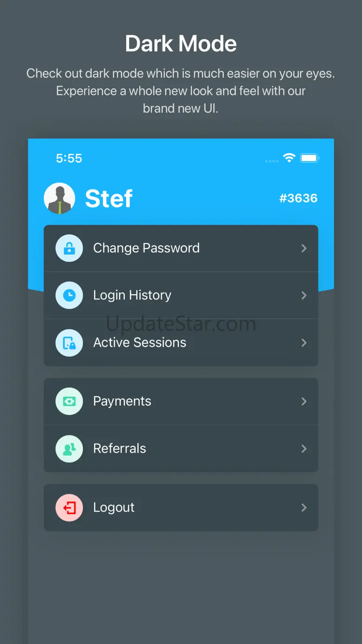Tap the Wi-Fi status icon
Screen dimensions: 362x644
coord(289,158)
